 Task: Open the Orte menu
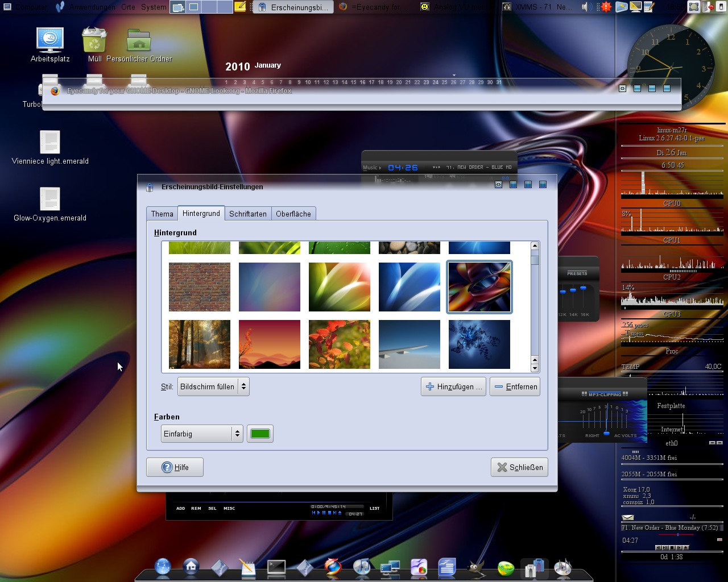click(128, 7)
